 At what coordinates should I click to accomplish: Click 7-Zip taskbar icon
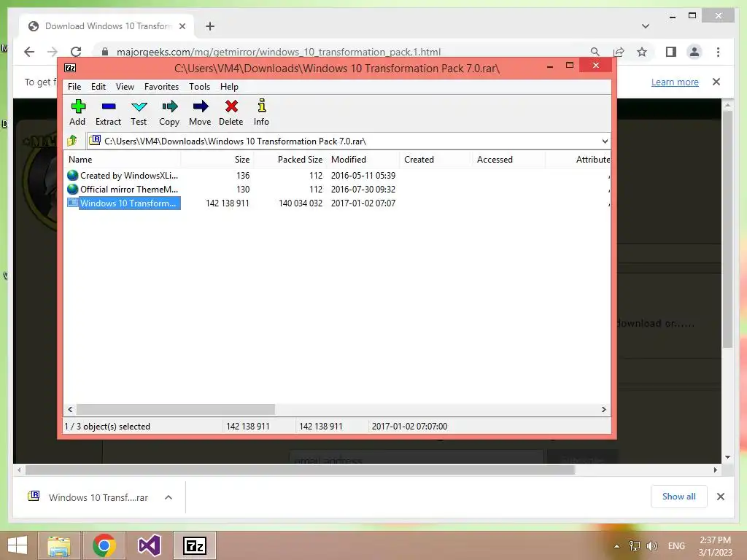coord(195,545)
